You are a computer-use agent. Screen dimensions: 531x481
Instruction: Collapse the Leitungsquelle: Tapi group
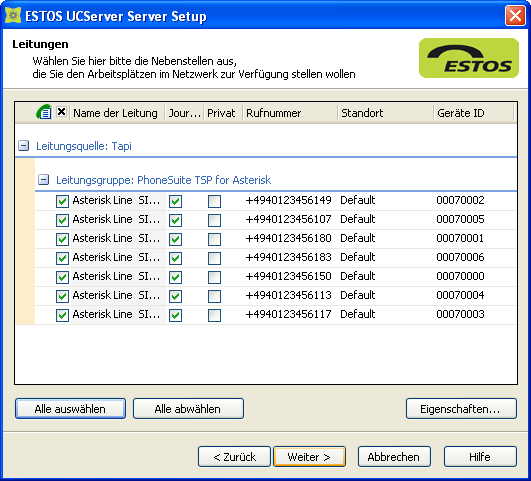[23, 146]
